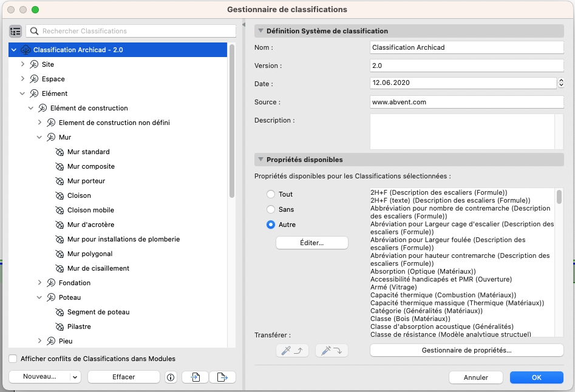Click the Effacer button

tap(124, 377)
